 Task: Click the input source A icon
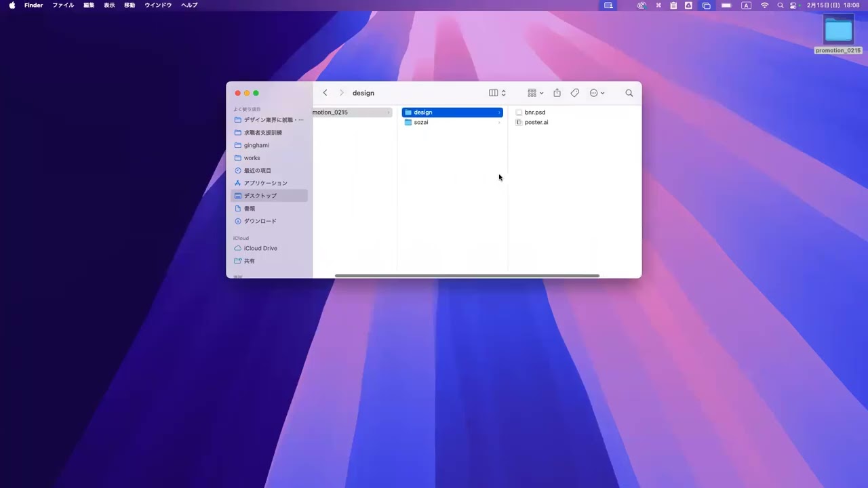point(747,5)
